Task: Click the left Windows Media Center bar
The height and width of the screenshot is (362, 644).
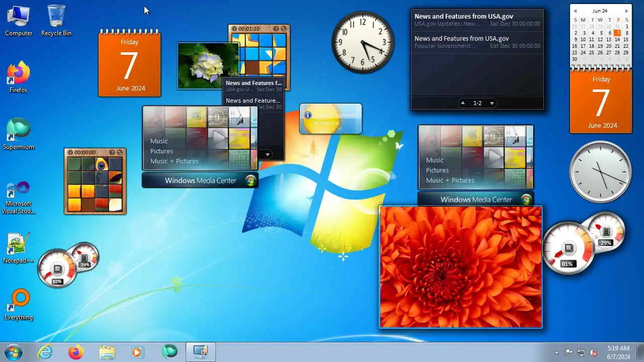Action: click(200, 180)
